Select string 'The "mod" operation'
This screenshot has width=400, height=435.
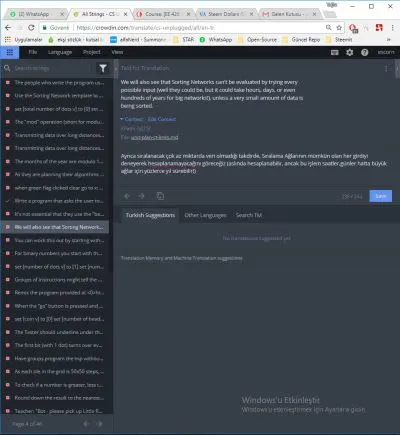56,122
